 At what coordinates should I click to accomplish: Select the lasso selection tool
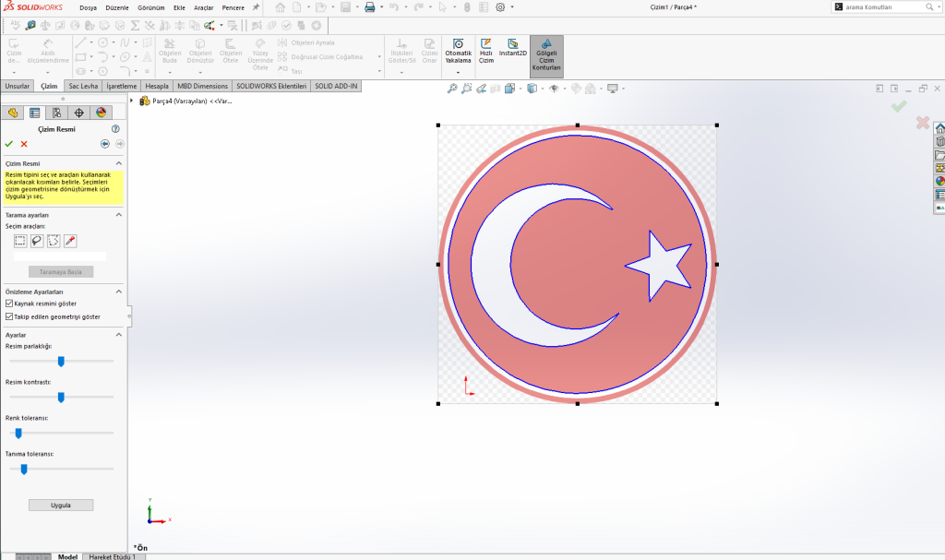pyautogui.click(x=37, y=241)
